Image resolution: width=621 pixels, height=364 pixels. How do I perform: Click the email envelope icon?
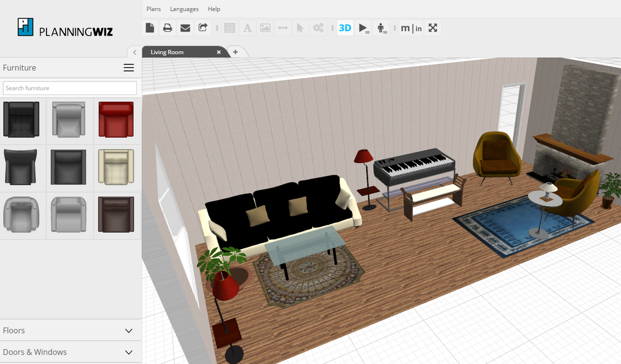pyautogui.click(x=185, y=28)
